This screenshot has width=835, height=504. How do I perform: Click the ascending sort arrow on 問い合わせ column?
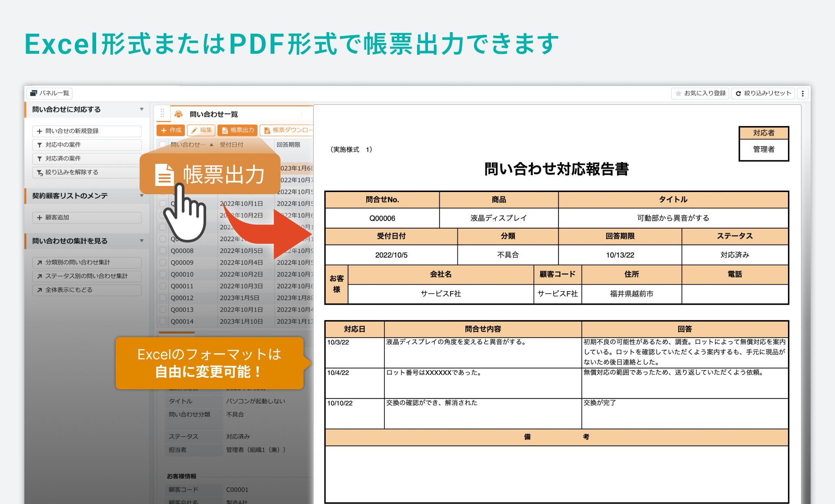click(212, 145)
